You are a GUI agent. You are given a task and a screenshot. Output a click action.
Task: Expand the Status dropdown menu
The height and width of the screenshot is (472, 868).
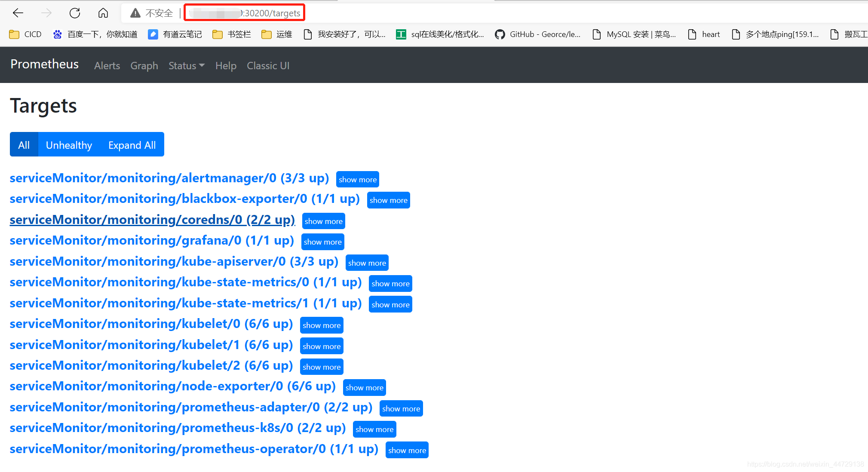pos(187,66)
